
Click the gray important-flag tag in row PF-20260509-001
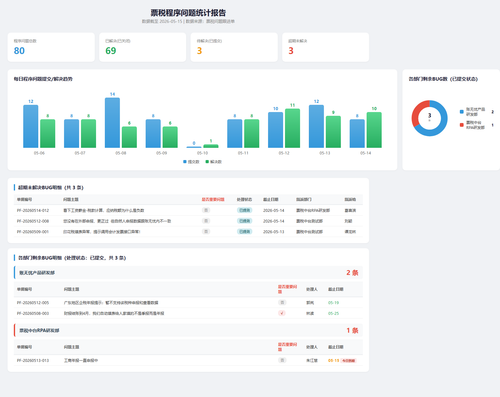click(206, 232)
